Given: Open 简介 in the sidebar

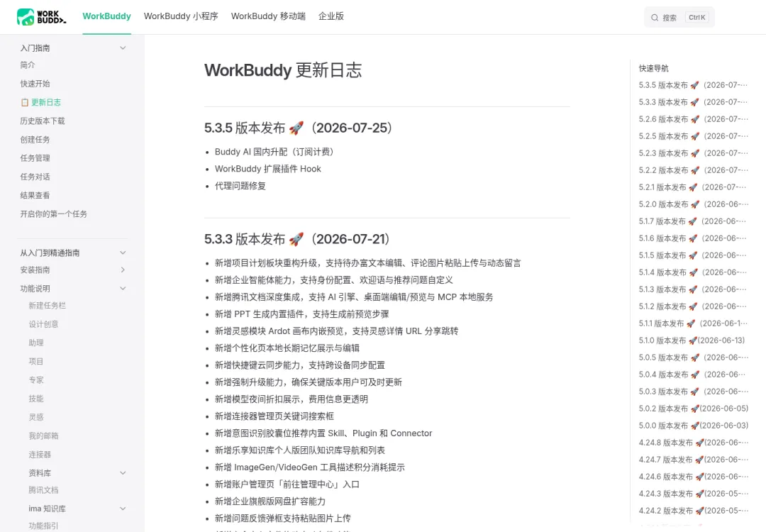Looking at the screenshot, I should (x=28, y=65).
